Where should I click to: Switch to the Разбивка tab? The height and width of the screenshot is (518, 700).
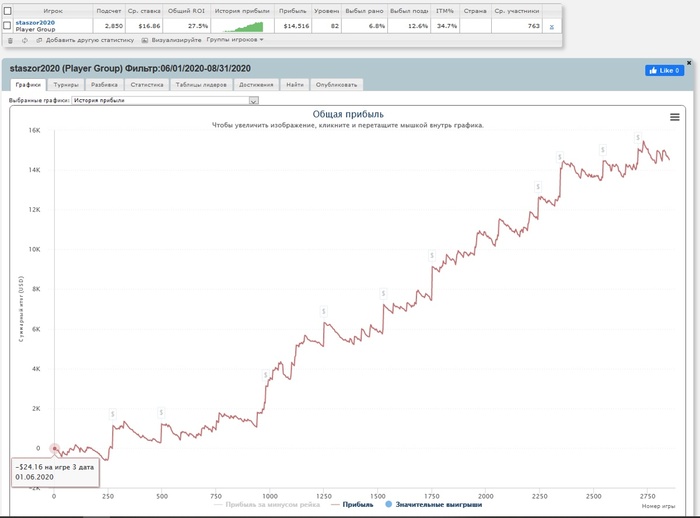point(104,84)
